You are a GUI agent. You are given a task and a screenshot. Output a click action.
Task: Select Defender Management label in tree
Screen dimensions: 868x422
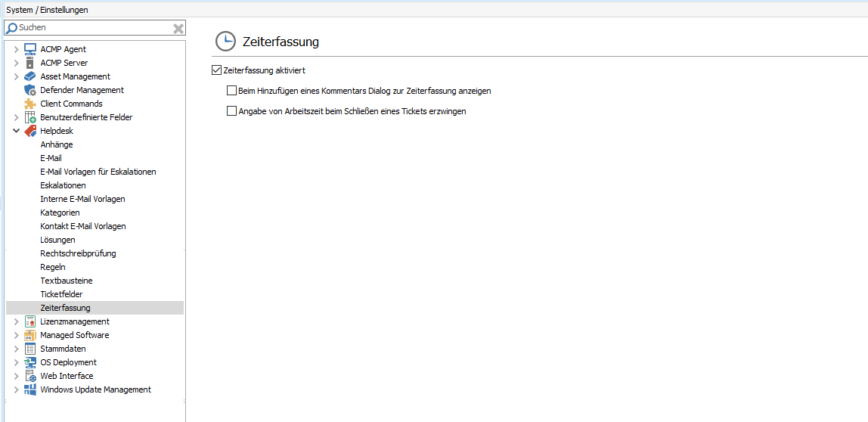point(82,90)
